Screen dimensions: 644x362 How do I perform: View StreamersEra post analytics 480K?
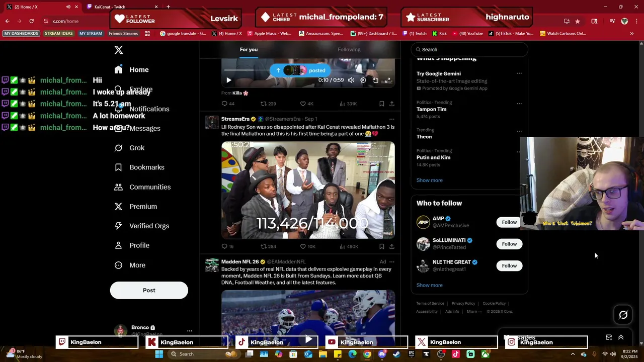click(x=349, y=246)
